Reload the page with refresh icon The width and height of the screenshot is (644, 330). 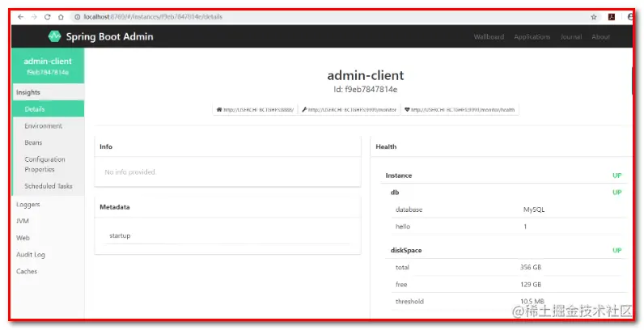(x=47, y=17)
